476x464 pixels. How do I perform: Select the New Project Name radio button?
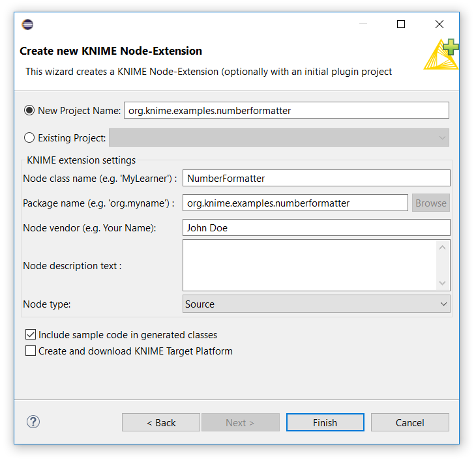(x=29, y=111)
